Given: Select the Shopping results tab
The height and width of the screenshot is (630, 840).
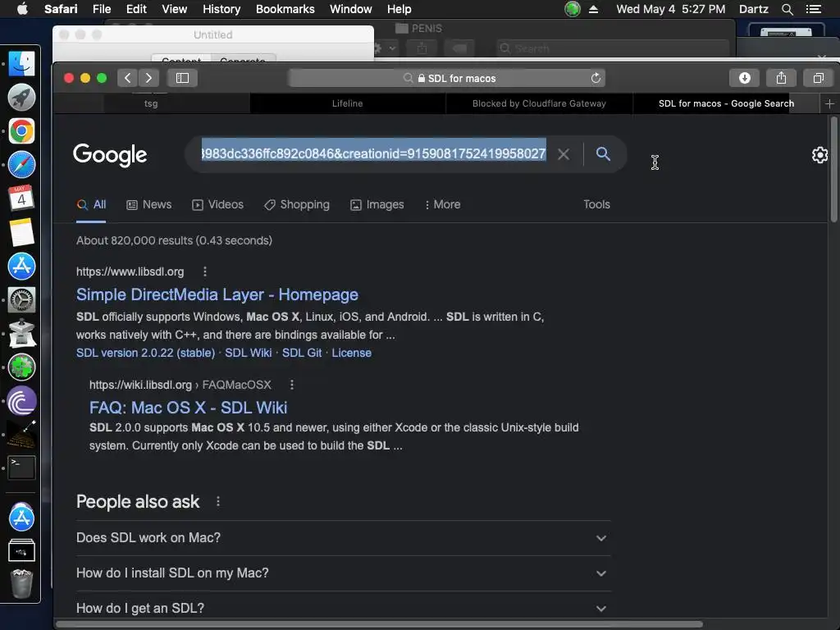Looking at the screenshot, I should coord(297,204).
